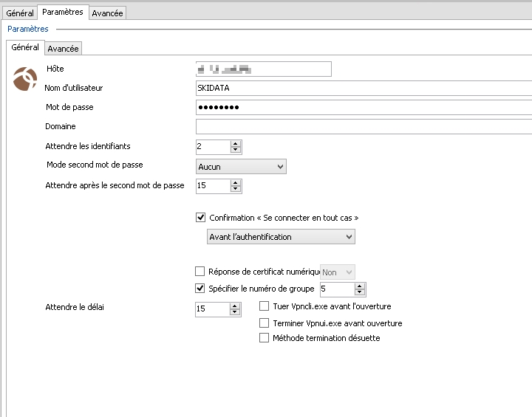Increase the group number spinner value
Image resolution: width=532 pixels, height=417 pixels.
click(359, 286)
